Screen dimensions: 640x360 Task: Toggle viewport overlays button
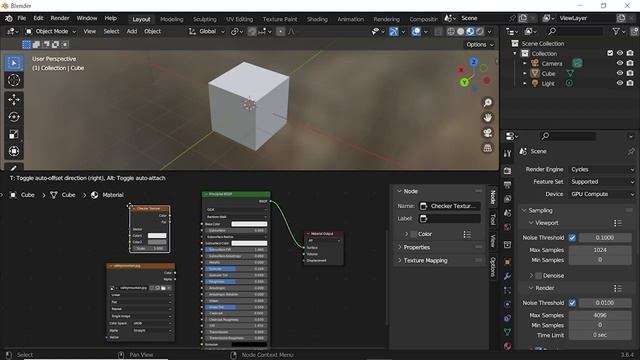[416, 31]
